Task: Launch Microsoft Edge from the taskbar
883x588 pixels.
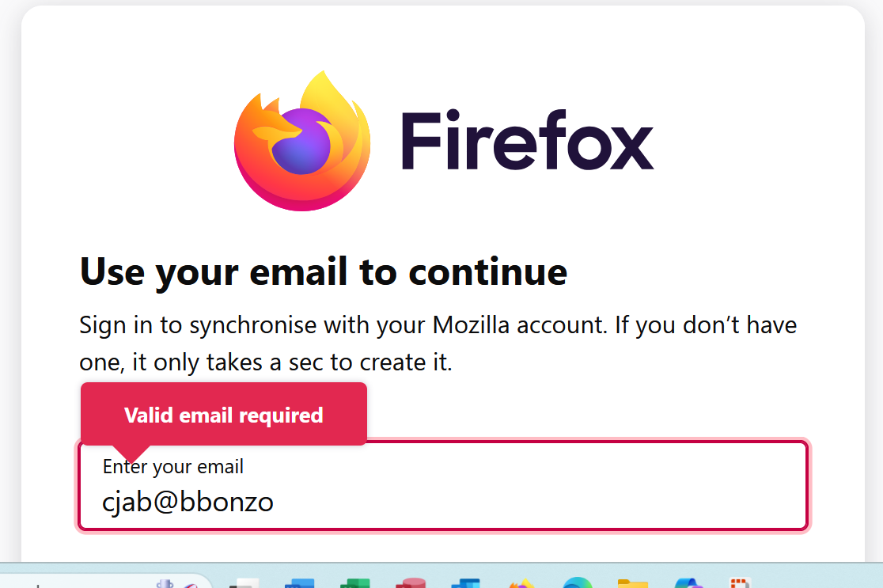Action: pyautogui.click(x=578, y=584)
